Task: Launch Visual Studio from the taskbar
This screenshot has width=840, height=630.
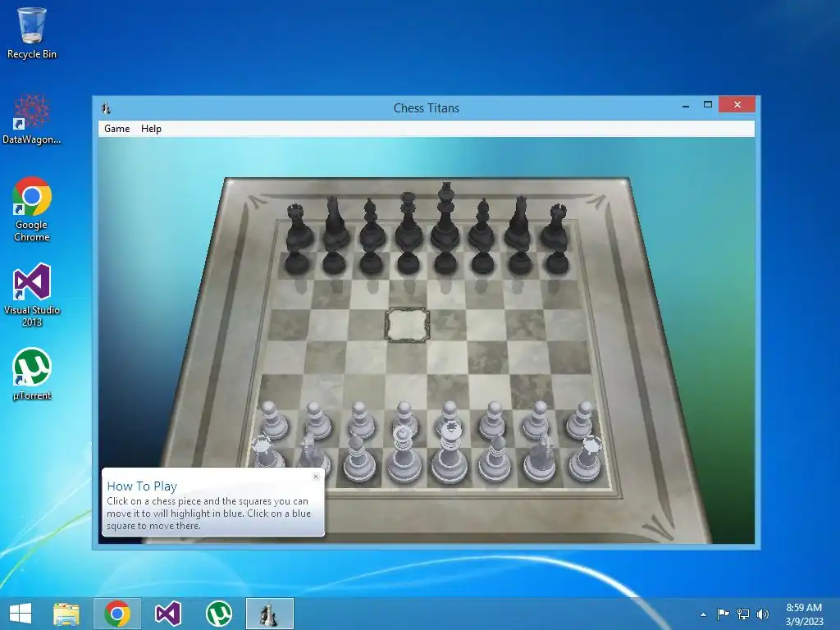Action: pos(167,614)
